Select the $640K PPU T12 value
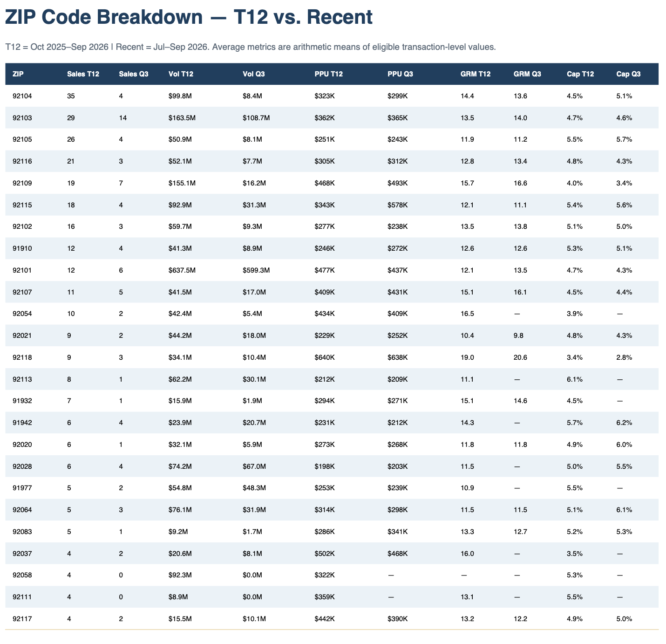This screenshot has width=666, height=644. pos(325,357)
